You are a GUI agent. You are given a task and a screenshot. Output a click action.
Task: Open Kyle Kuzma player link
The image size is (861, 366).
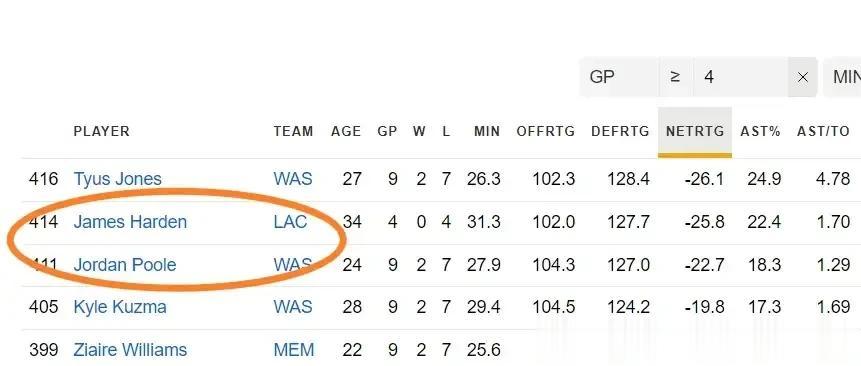coord(120,307)
